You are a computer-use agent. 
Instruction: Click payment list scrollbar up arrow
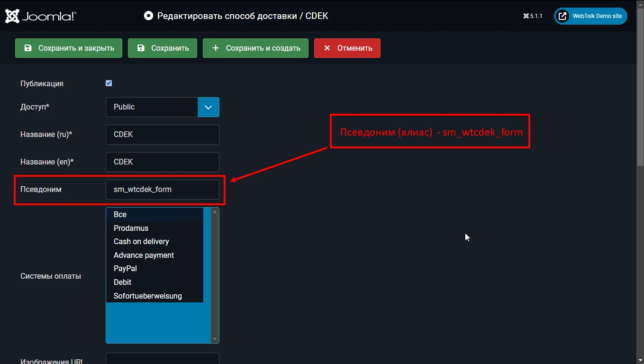(x=215, y=212)
